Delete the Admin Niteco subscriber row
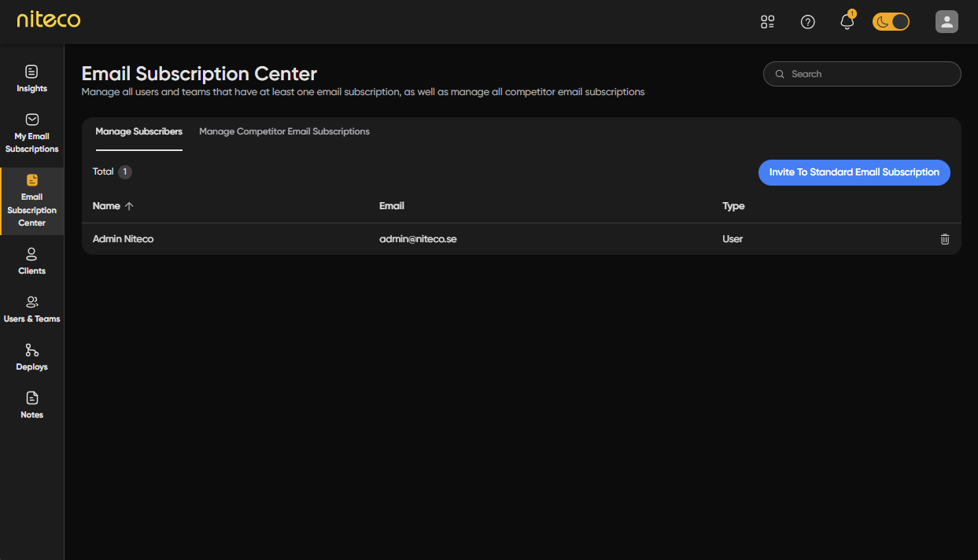This screenshot has width=978, height=560. [945, 239]
